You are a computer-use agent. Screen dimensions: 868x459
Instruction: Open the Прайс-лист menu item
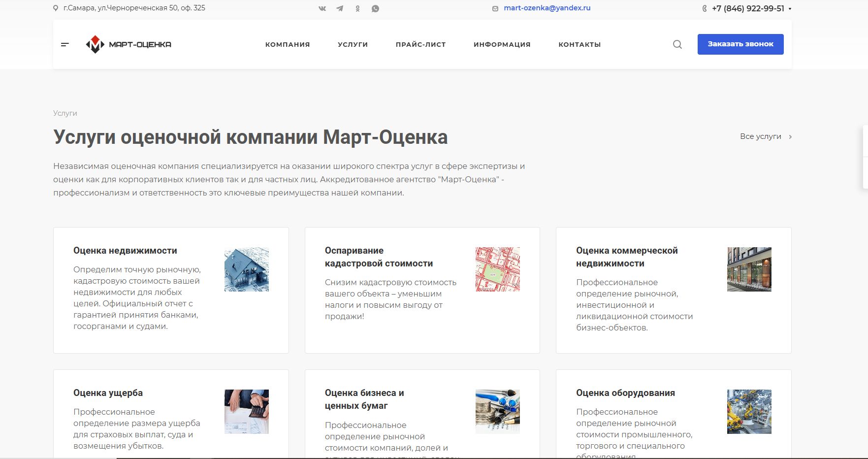pos(421,44)
